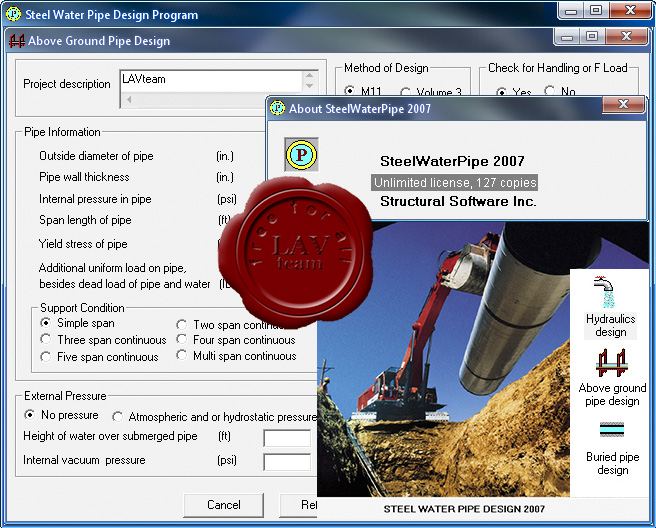
Task: Minimize the Above Ground Pipe Design window
Action: pos(567,37)
